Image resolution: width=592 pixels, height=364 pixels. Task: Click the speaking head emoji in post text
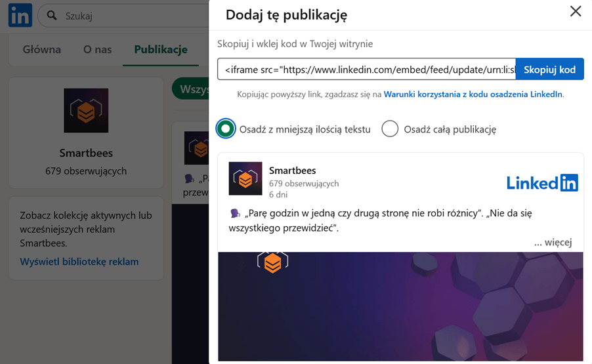tap(235, 214)
